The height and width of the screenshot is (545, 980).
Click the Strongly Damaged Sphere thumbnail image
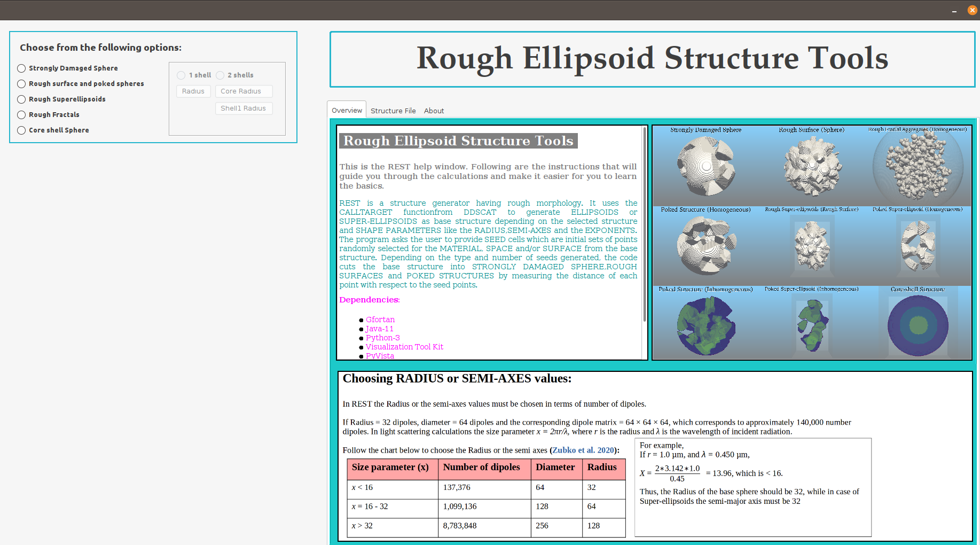(x=706, y=166)
